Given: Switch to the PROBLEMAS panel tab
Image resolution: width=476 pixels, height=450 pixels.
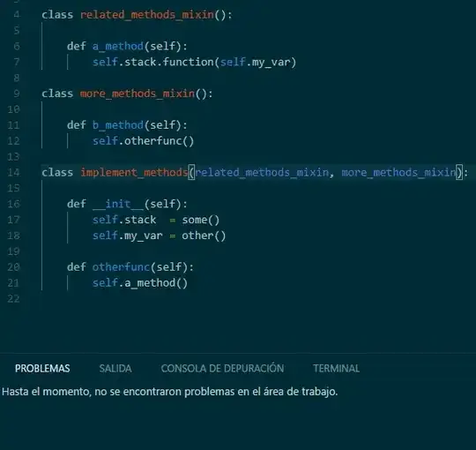Looking at the screenshot, I should pyautogui.click(x=42, y=368).
